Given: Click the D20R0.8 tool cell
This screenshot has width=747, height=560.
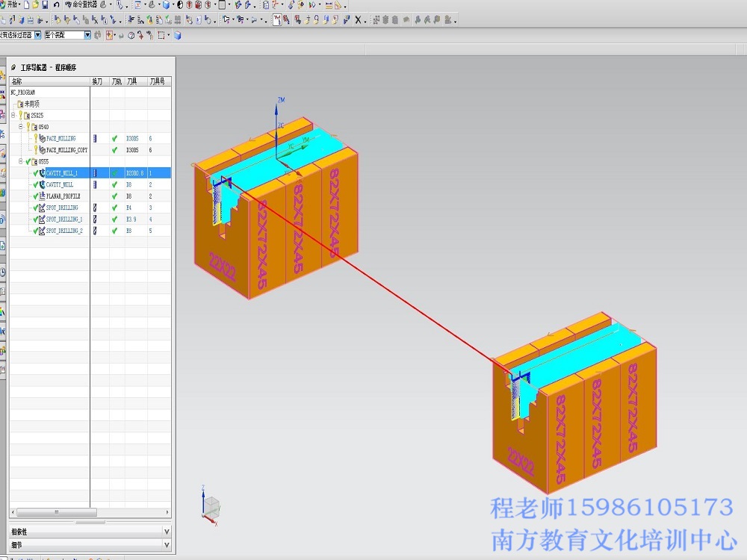Looking at the screenshot, I should pyautogui.click(x=134, y=173).
